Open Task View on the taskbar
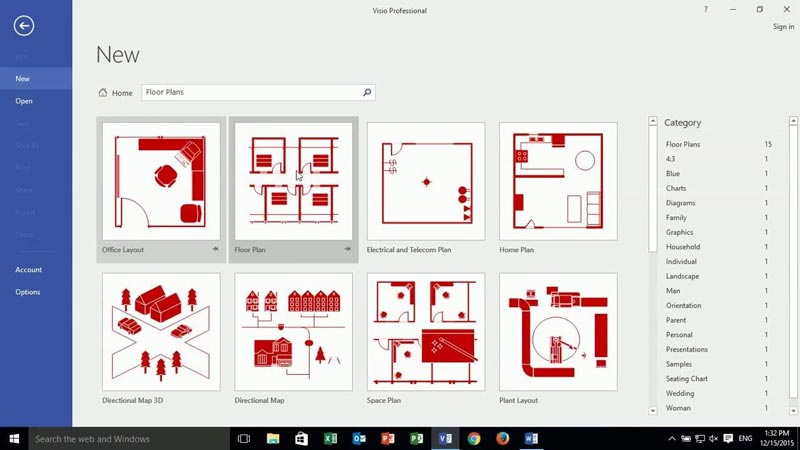 (244, 439)
